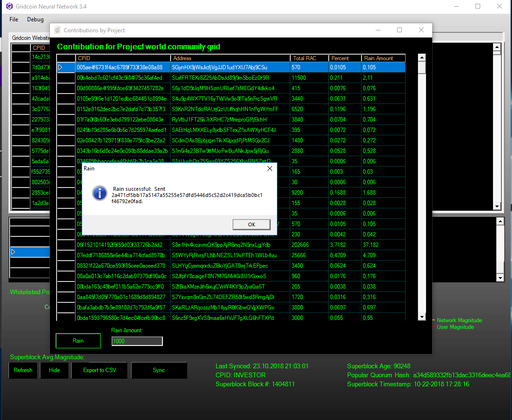The image size is (512, 420).
Task: Sort by the Address column header
Action: point(230,58)
